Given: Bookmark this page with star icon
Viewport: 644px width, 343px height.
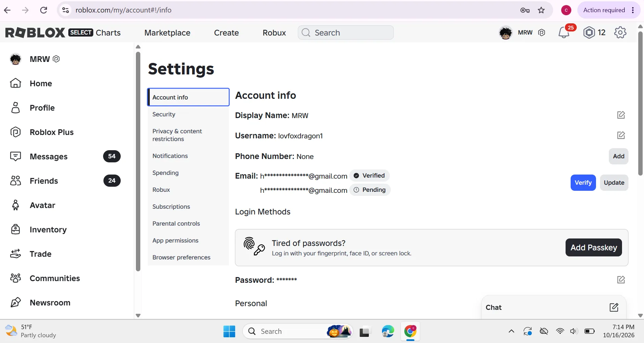Looking at the screenshot, I should tap(541, 10).
